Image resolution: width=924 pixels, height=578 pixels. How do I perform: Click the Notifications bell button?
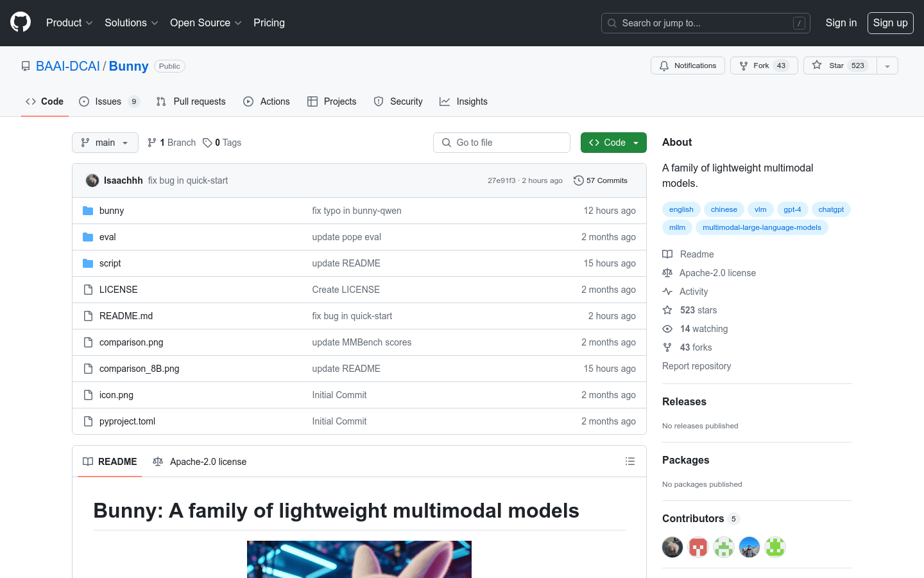pos(688,66)
